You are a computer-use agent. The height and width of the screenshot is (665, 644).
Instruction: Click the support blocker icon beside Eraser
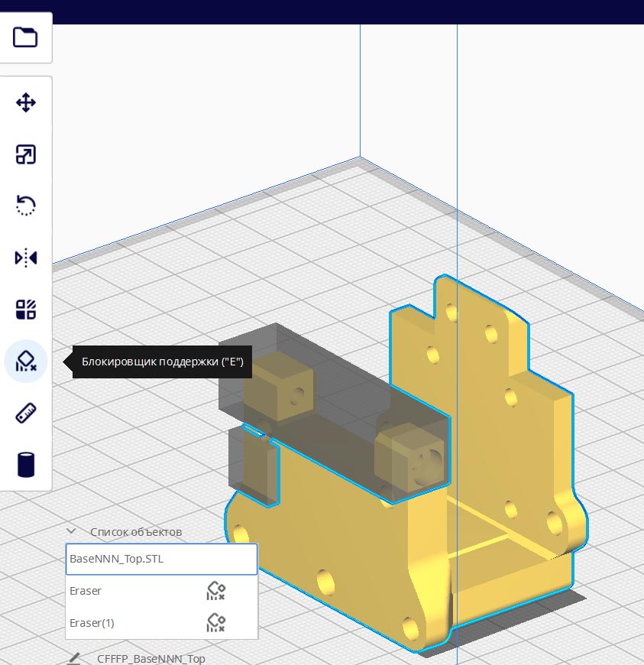tap(216, 591)
